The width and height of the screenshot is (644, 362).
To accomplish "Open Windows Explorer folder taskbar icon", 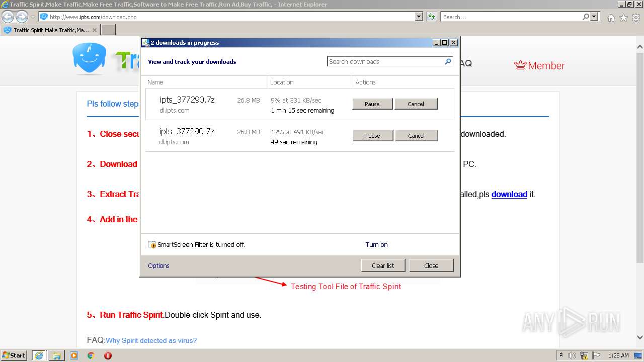I will [56, 355].
